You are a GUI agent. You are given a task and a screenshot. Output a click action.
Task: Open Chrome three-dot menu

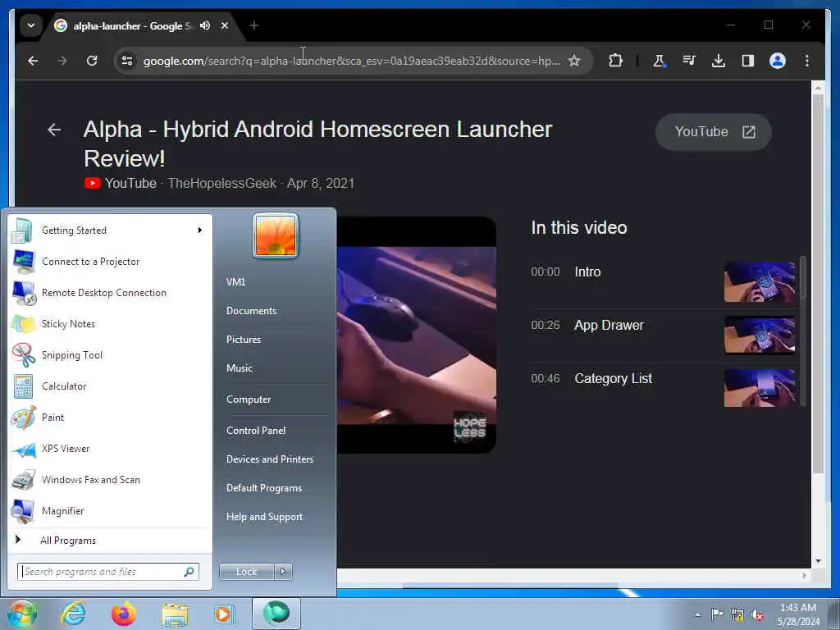pos(807,61)
